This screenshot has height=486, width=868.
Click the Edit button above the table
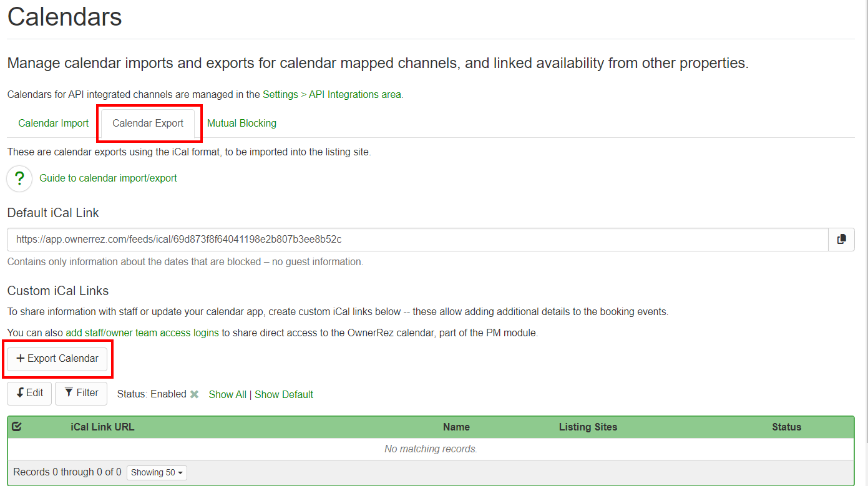(29, 393)
